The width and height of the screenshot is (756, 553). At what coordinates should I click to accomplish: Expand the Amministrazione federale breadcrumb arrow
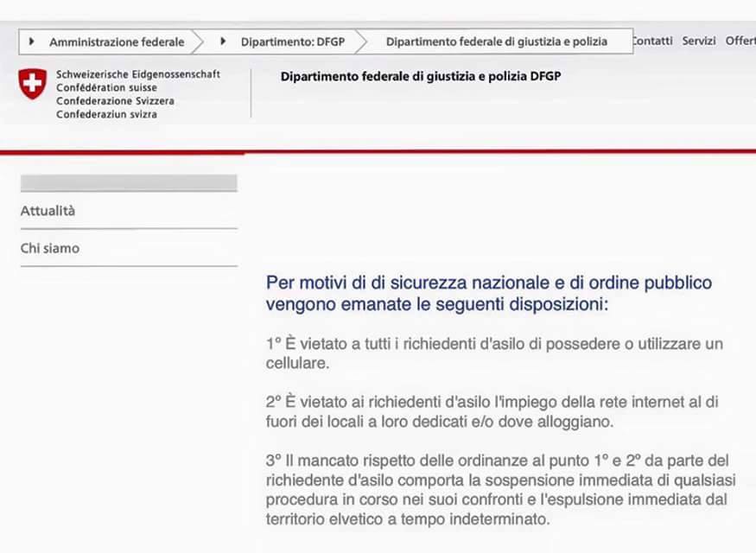pyautogui.click(x=32, y=42)
